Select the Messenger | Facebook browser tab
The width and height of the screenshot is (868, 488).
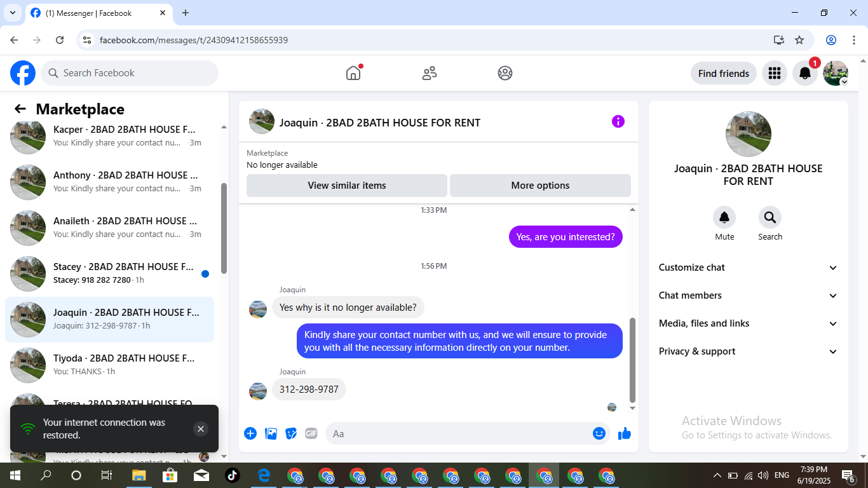click(x=98, y=13)
